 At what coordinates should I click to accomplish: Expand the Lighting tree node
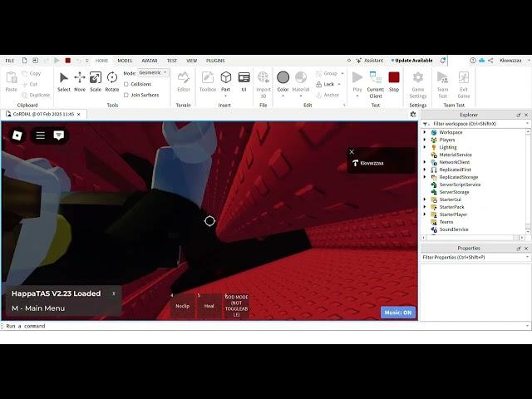tap(425, 147)
